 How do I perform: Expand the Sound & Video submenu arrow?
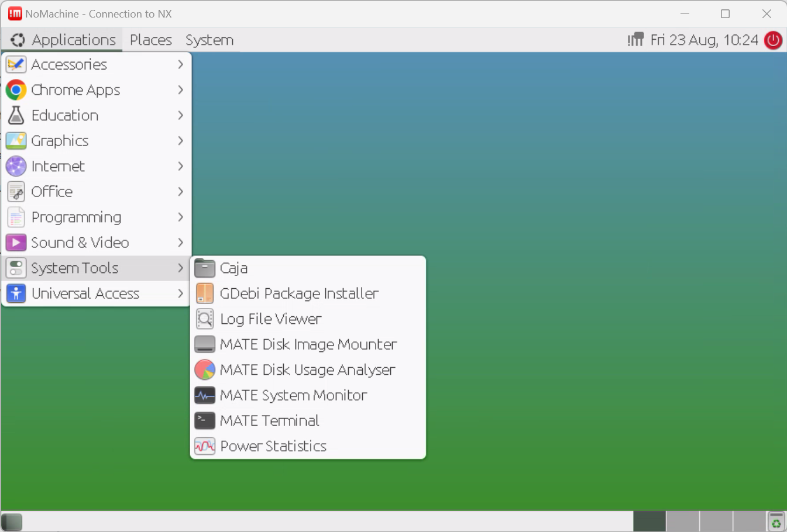click(x=180, y=243)
